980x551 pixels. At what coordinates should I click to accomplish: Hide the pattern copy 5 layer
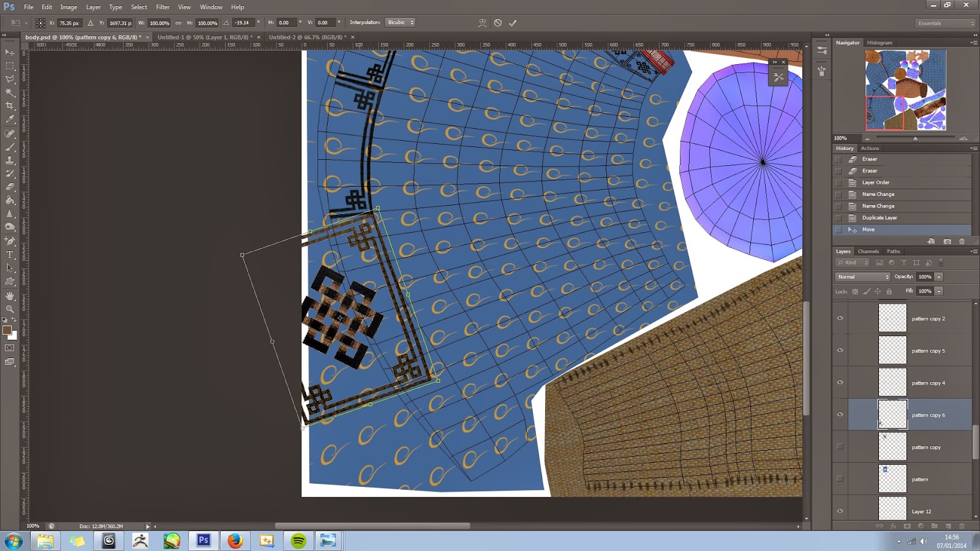click(x=840, y=351)
